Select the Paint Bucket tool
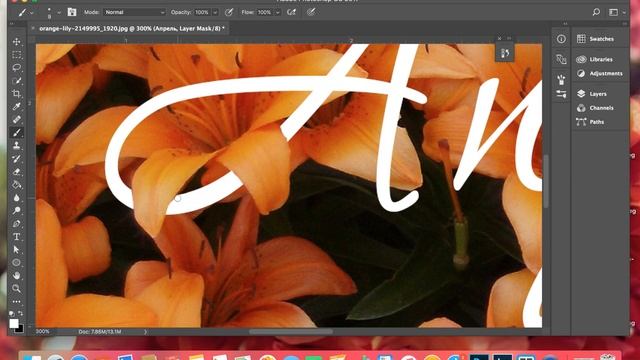Viewport: 640px width, 360px height. point(16,185)
